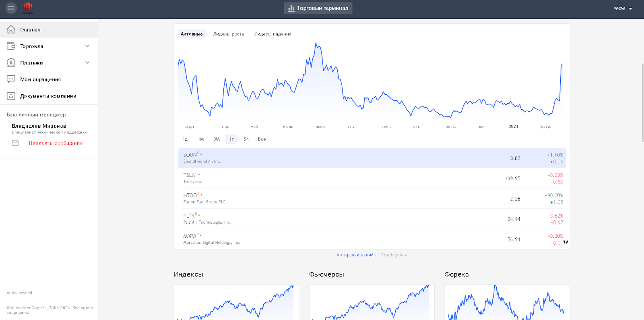Click SOUN price 3.82
The width and height of the screenshot is (644, 320).
tap(515, 158)
